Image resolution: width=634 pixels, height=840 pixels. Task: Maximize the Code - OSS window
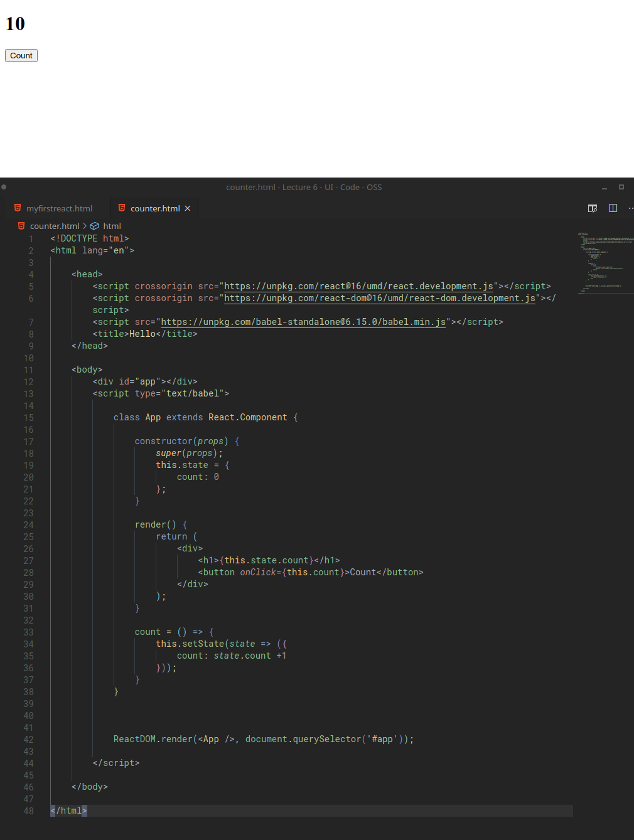(x=621, y=187)
